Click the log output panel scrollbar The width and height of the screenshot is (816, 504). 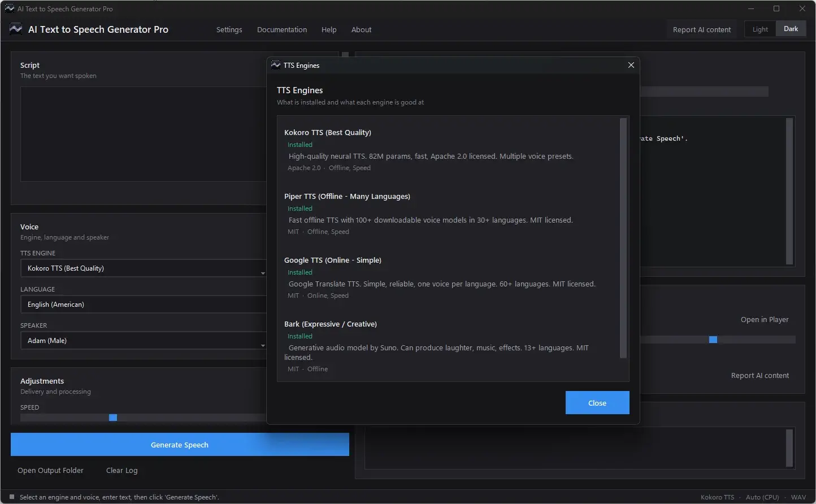coord(790,192)
